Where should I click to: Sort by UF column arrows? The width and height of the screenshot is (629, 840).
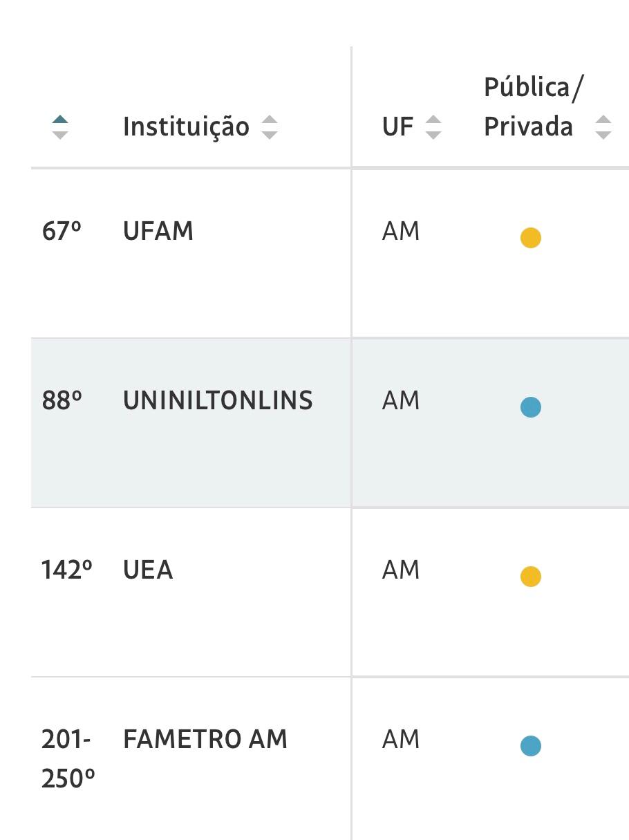[433, 127]
